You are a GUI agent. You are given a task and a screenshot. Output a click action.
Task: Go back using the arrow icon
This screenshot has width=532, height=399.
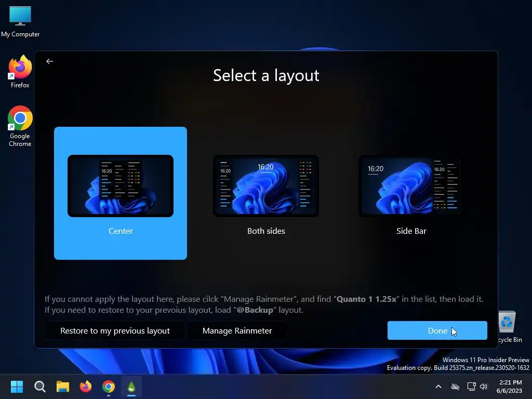(x=49, y=61)
